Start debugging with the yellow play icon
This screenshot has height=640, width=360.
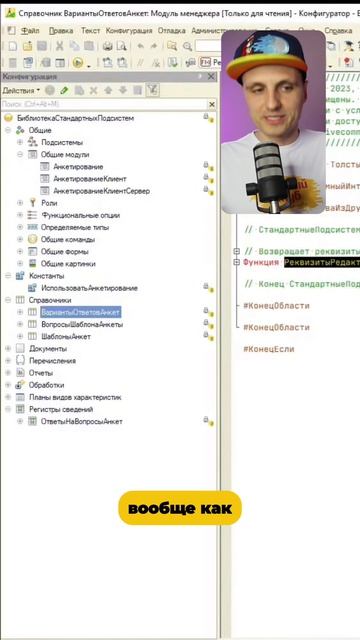[x=78, y=62]
